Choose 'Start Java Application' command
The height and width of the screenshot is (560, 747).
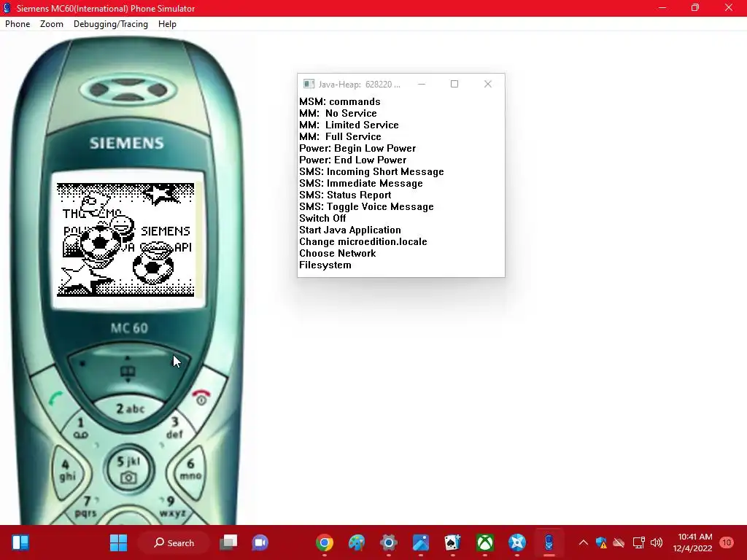[x=349, y=230]
